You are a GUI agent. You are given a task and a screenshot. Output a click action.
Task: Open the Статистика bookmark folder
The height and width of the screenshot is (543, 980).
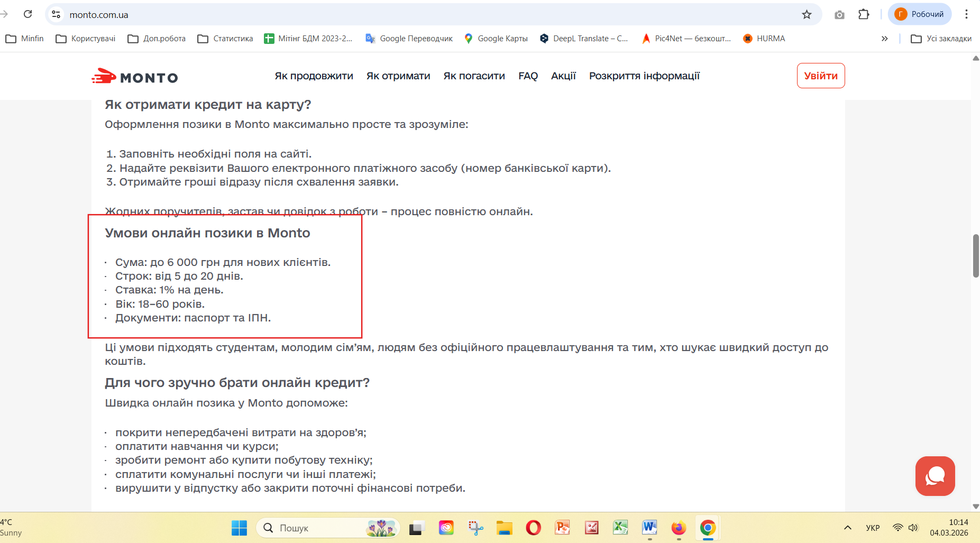(225, 39)
